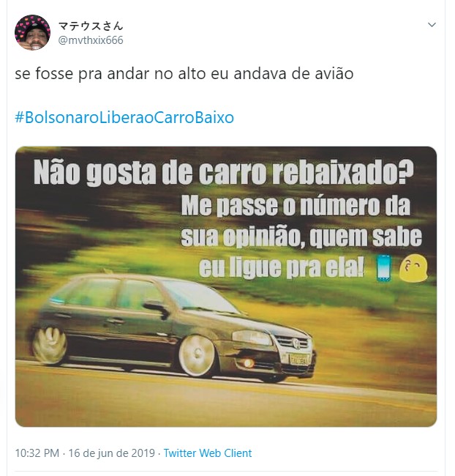Click the Twitter Web Client source link

click(x=208, y=453)
